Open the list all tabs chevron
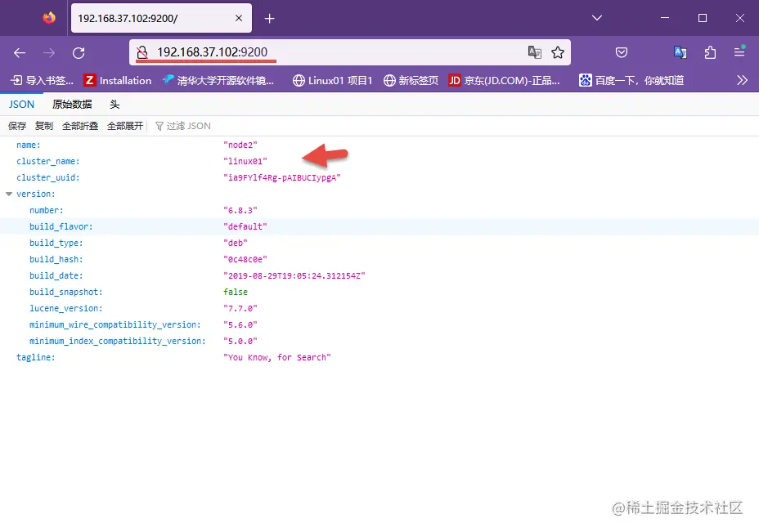 point(597,18)
